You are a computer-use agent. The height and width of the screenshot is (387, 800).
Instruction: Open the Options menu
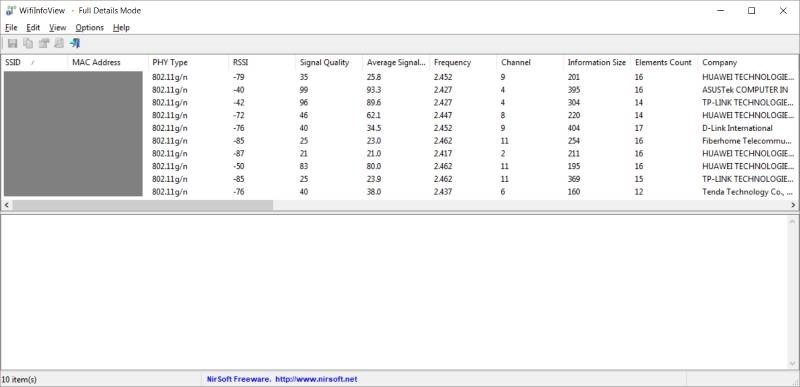89,28
